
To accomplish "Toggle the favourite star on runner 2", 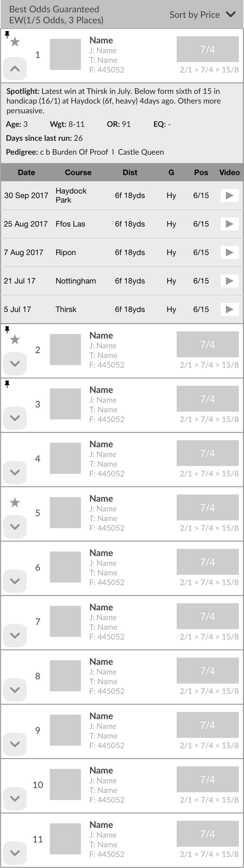I will 15,339.
